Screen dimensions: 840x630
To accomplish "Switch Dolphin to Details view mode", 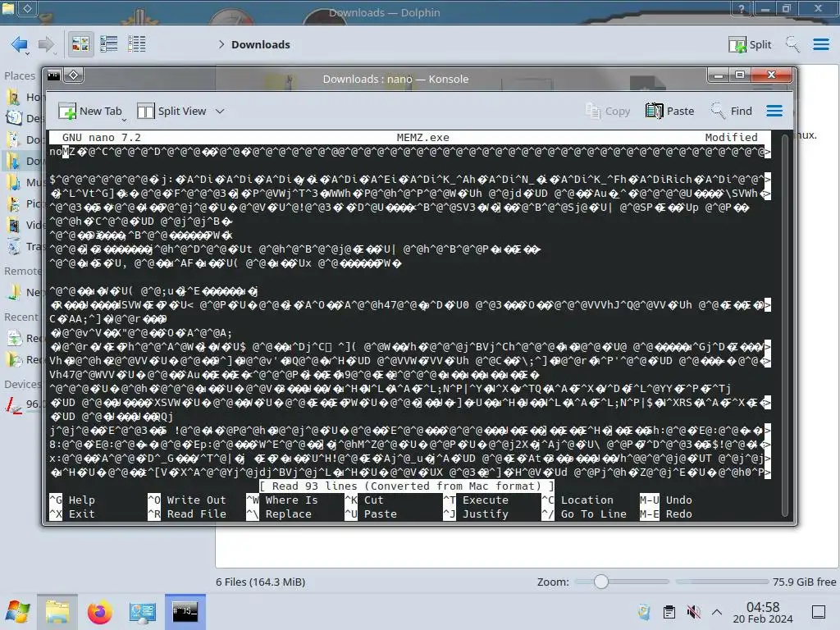I will click(x=137, y=44).
